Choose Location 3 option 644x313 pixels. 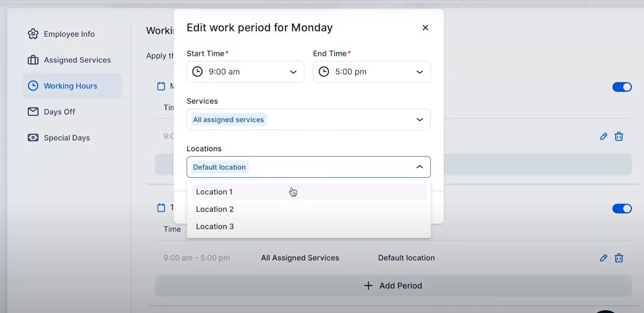[x=309, y=226]
